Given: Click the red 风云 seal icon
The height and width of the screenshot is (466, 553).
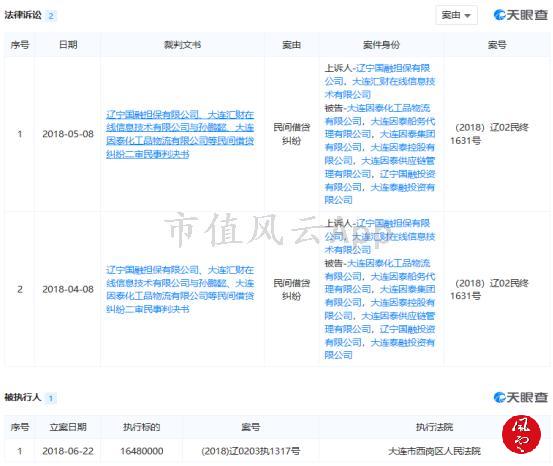Looking at the screenshot, I should pos(521,434).
